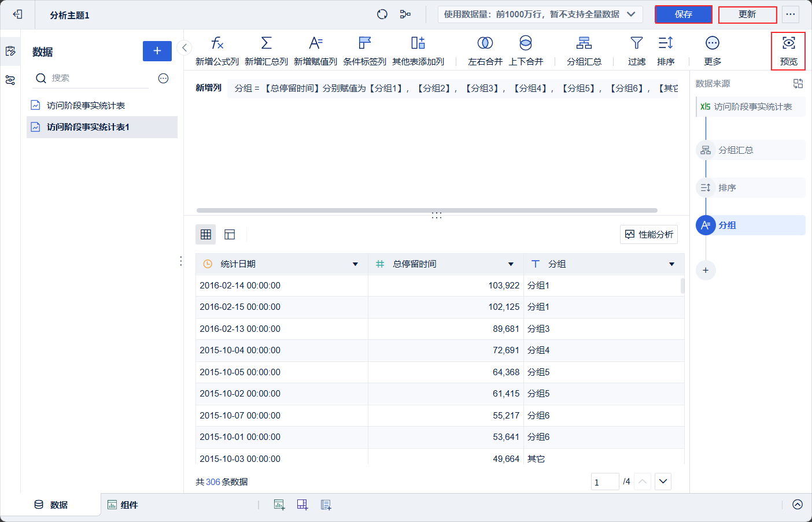812x522 pixels.
Task: Click the 性能分析 button
Action: pos(649,234)
